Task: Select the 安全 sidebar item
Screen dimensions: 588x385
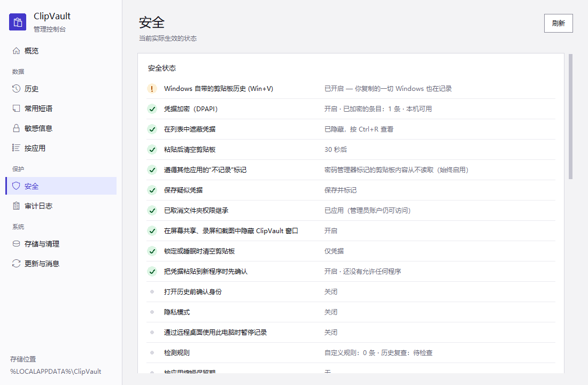Action: click(x=61, y=186)
